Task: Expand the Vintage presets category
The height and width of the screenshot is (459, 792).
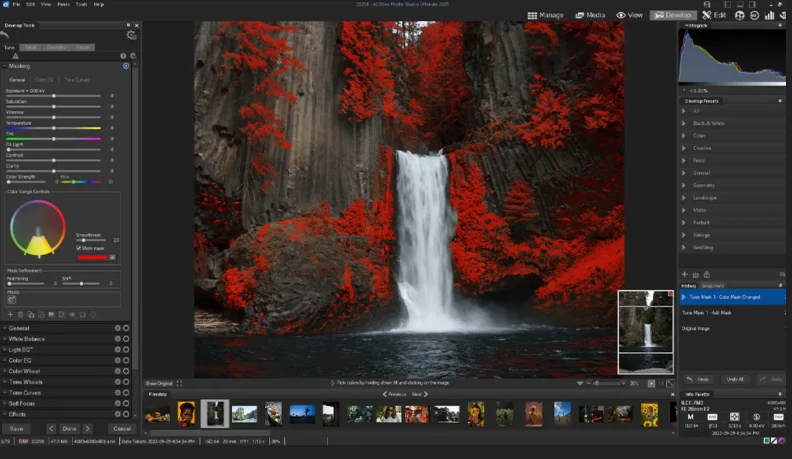Action: 684,235
